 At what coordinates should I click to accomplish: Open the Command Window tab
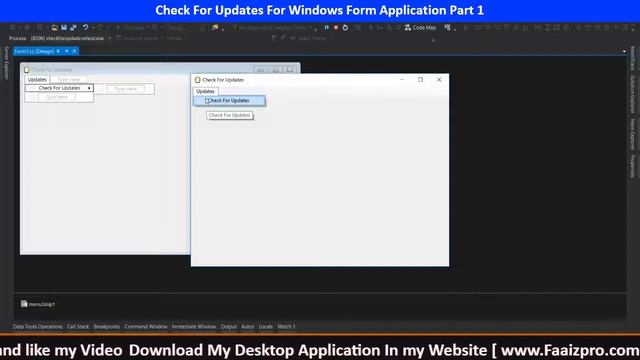146,327
